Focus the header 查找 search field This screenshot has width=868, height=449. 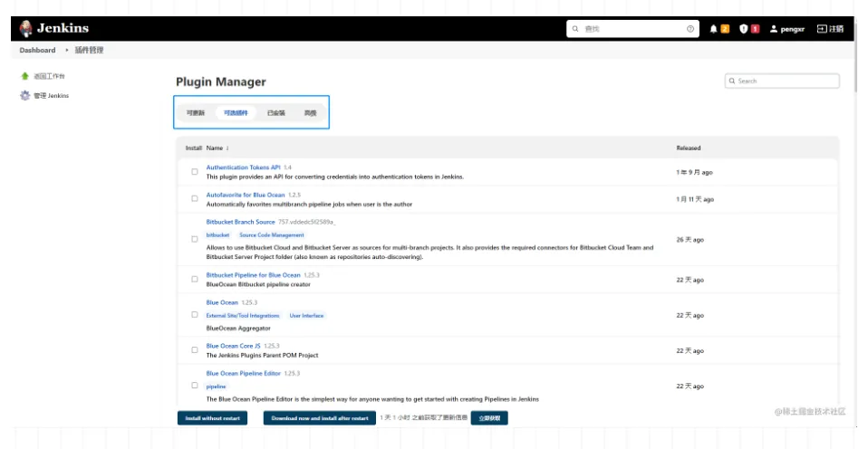pyautogui.click(x=632, y=29)
